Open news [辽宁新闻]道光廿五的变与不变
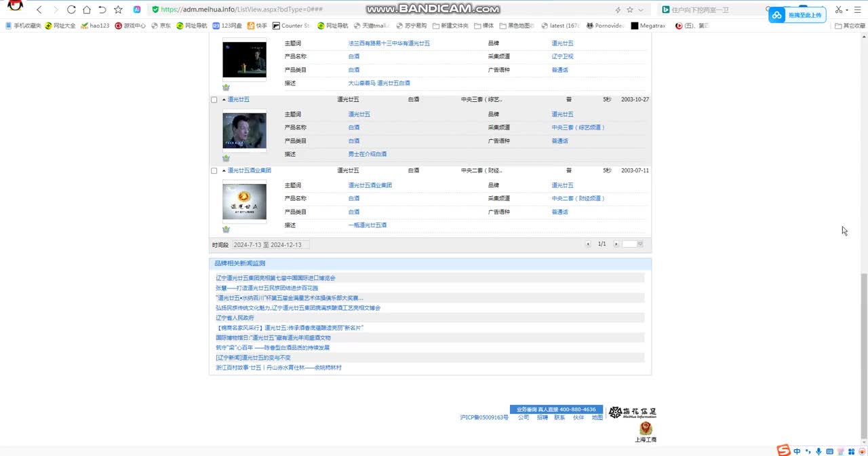The width and height of the screenshot is (868, 456). 253,358
